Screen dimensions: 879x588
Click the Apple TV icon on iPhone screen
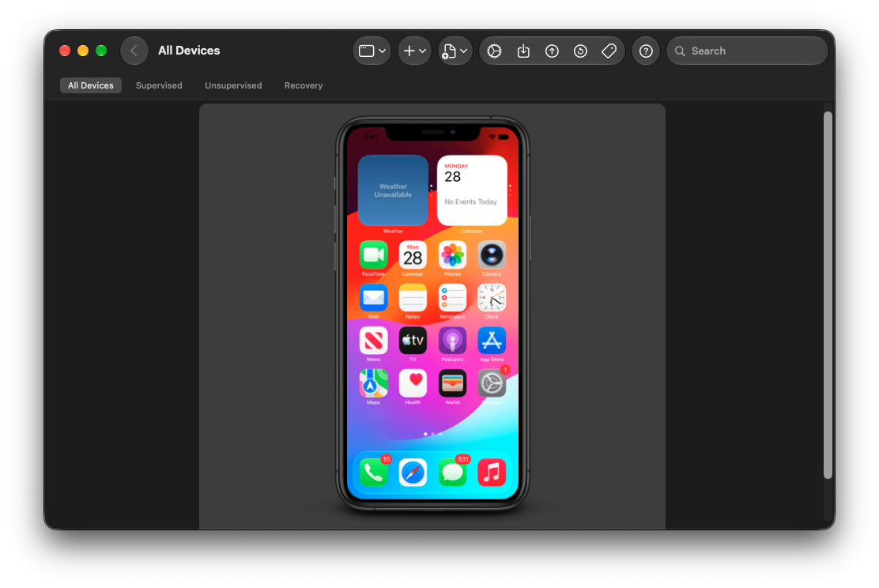tap(413, 341)
